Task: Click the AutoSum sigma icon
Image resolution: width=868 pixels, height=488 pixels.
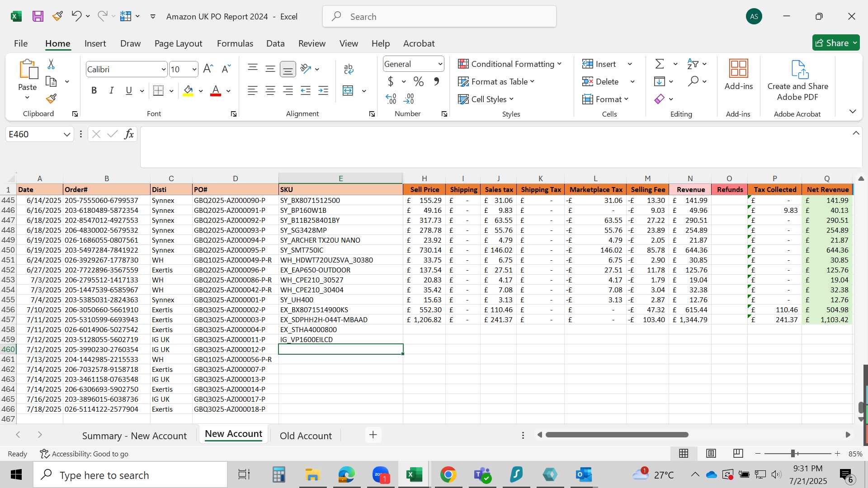Action: tap(660, 64)
